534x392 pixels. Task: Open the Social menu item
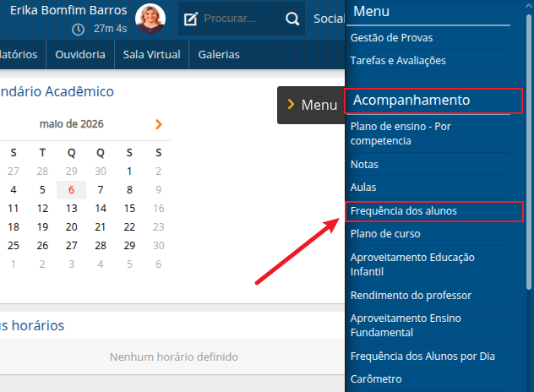click(x=329, y=19)
